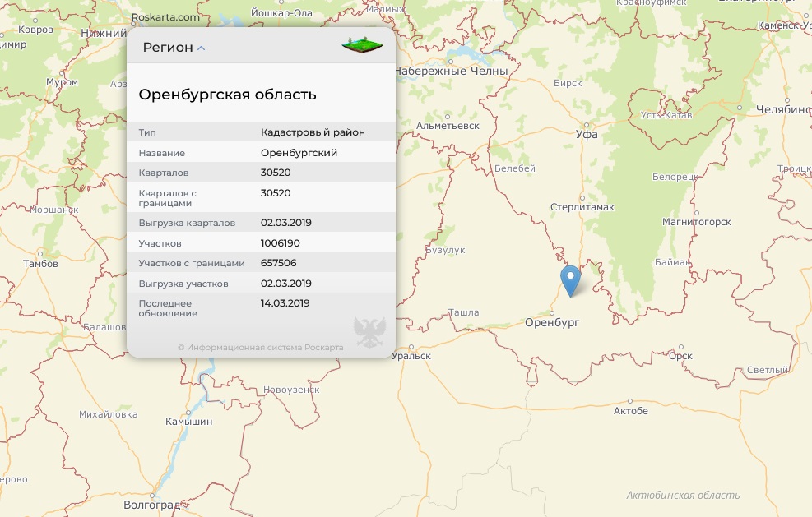Click Магнитогорск city label

pyautogui.click(x=697, y=222)
